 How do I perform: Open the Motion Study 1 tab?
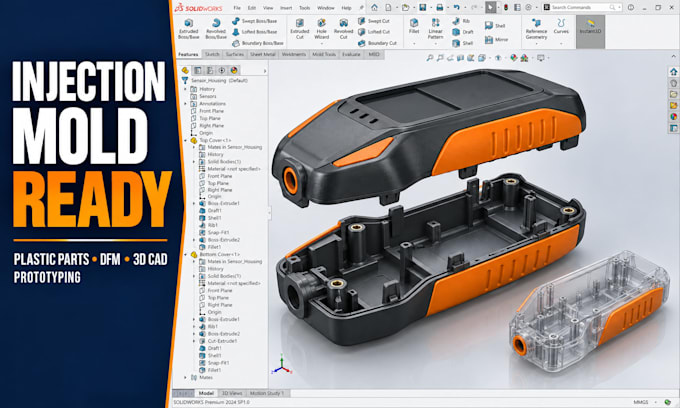click(267, 393)
